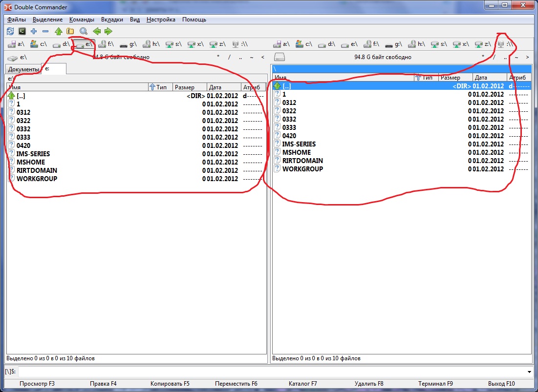Select MSHOME entry in the left panel
This screenshot has width=538, height=392.
[30, 162]
